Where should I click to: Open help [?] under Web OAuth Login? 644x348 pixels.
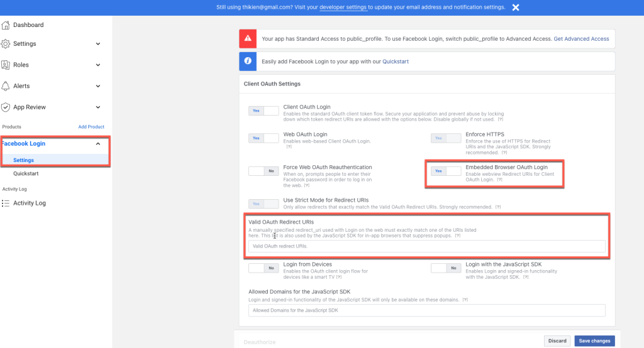coord(289,146)
